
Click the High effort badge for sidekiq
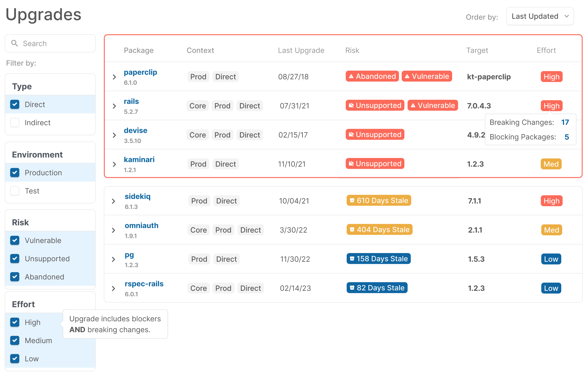(551, 201)
